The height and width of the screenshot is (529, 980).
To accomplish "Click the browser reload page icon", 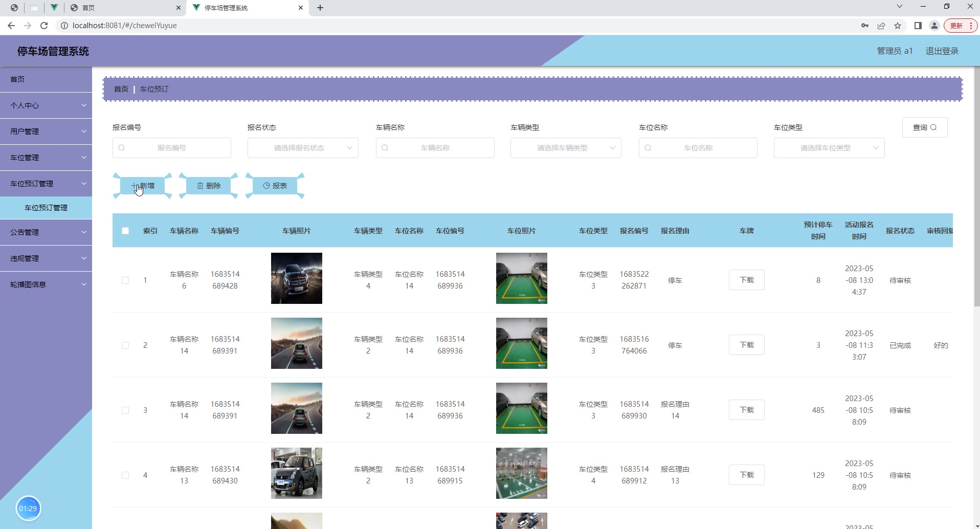I will point(44,26).
